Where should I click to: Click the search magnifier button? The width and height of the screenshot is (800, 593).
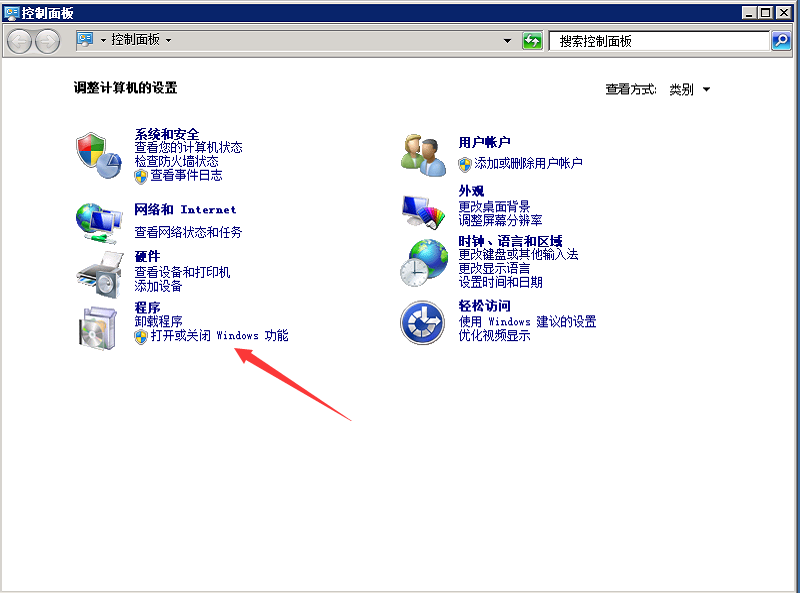[781, 40]
